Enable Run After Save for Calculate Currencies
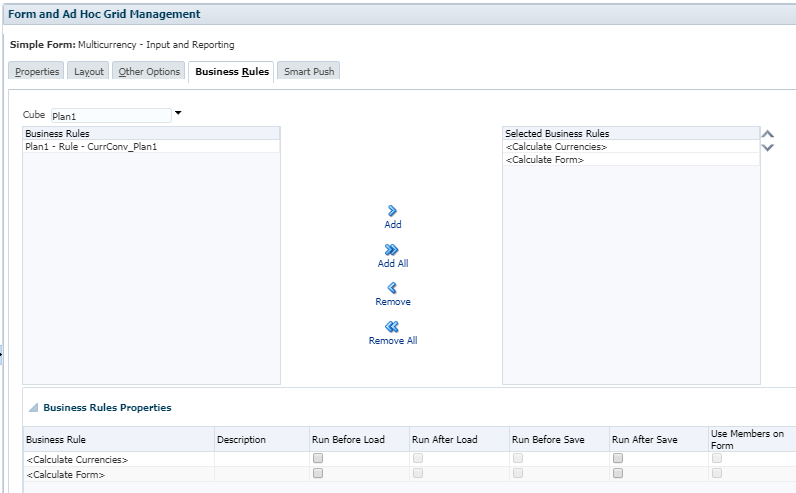Viewport: 796px width, 493px height. click(x=618, y=458)
